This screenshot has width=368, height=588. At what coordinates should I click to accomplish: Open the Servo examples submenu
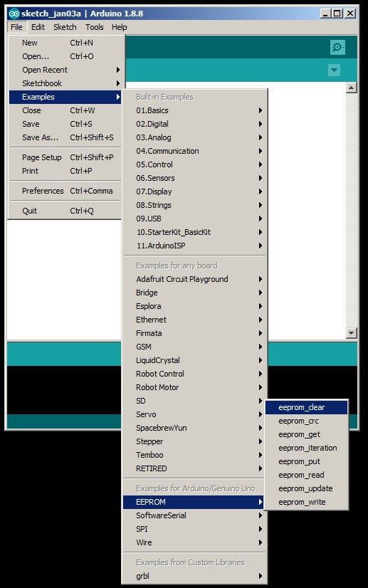pos(194,414)
